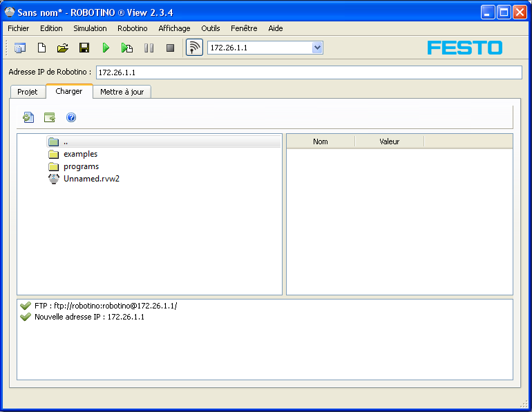Click the green window upload icon
This screenshot has height=412, width=532.
pos(50,117)
